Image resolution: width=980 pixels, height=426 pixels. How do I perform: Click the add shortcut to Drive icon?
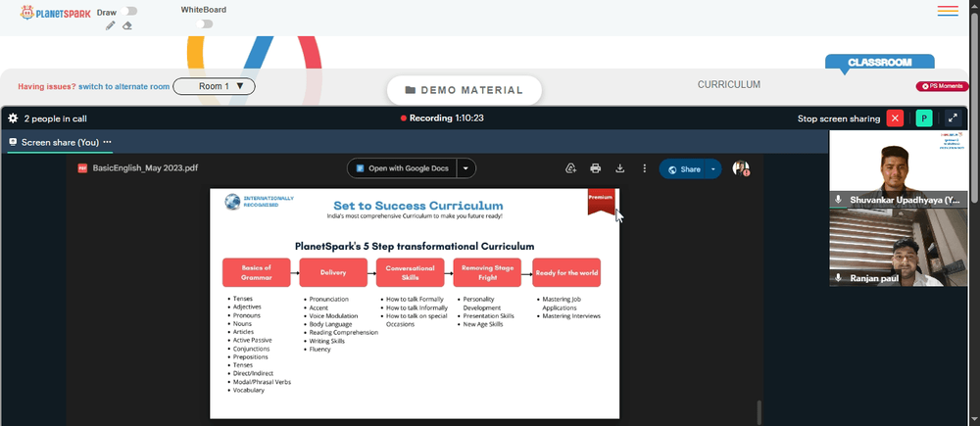570,168
